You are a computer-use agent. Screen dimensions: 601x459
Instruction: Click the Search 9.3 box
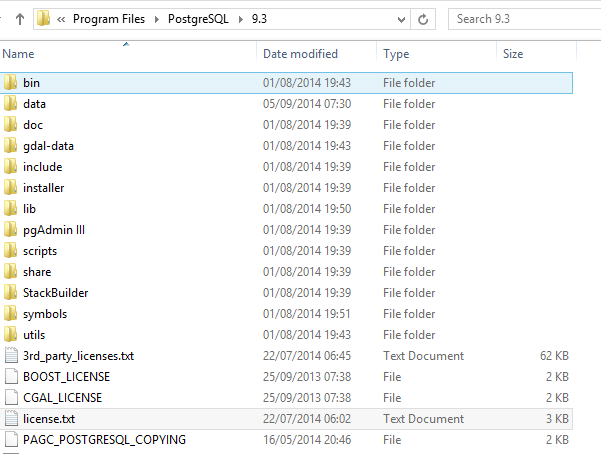click(x=524, y=19)
